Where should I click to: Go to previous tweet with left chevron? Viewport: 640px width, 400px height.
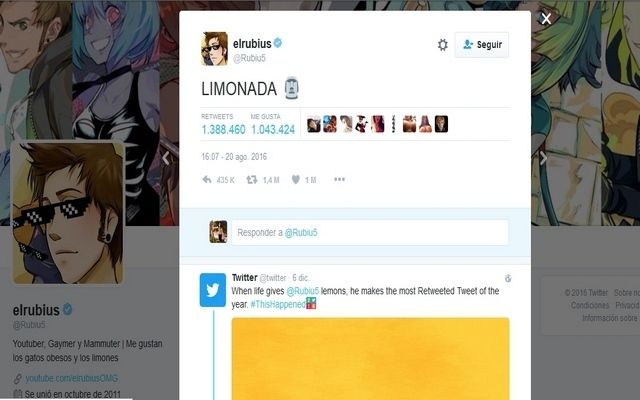pyautogui.click(x=166, y=158)
